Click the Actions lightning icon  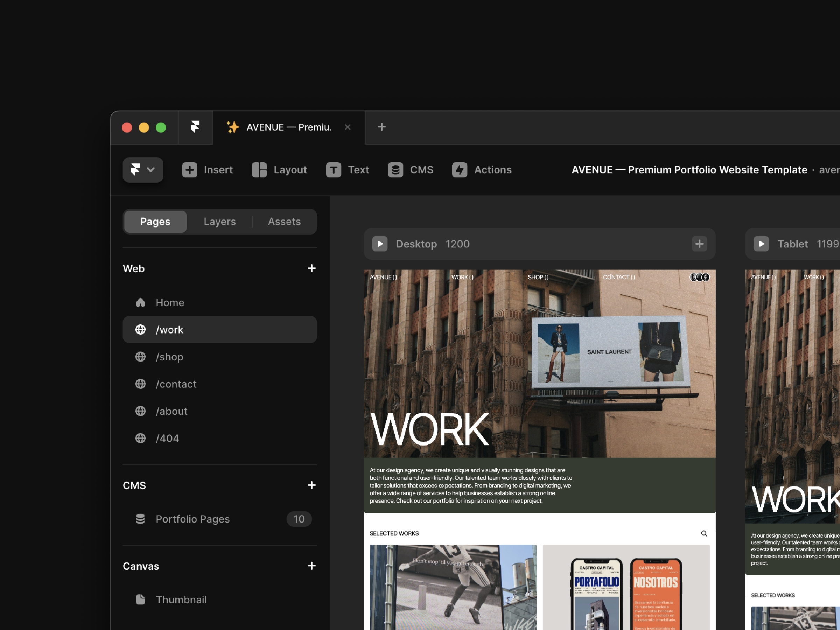coord(460,170)
